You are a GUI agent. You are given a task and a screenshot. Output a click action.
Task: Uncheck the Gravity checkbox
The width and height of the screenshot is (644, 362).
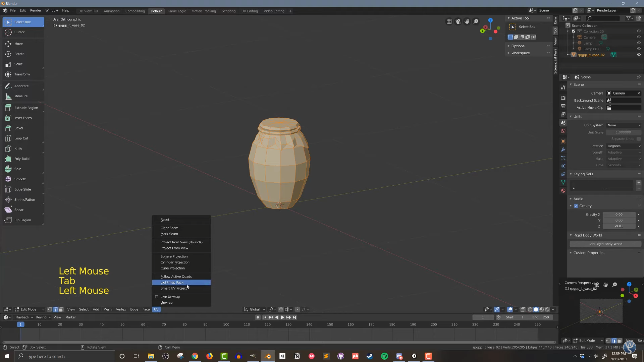pos(576,206)
